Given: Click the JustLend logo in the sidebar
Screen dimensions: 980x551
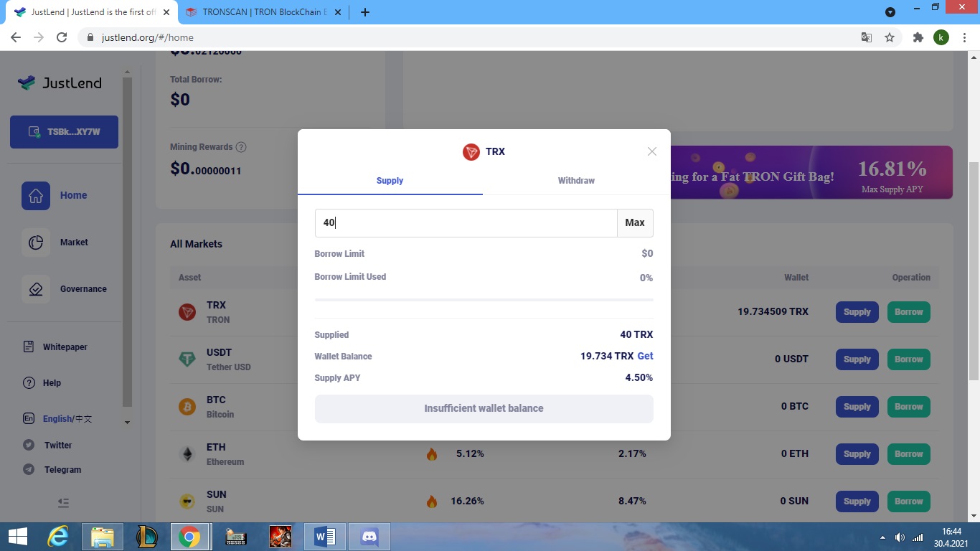Looking at the screenshot, I should tap(60, 83).
